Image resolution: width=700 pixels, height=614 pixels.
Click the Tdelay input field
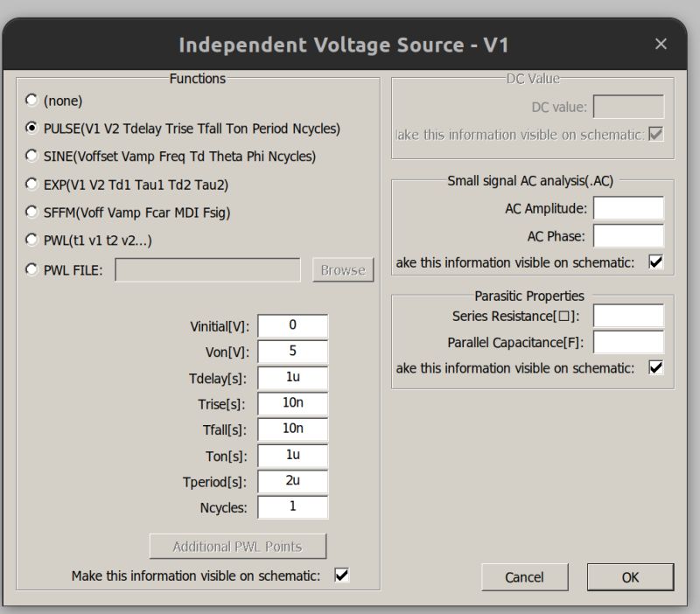pyautogui.click(x=292, y=378)
